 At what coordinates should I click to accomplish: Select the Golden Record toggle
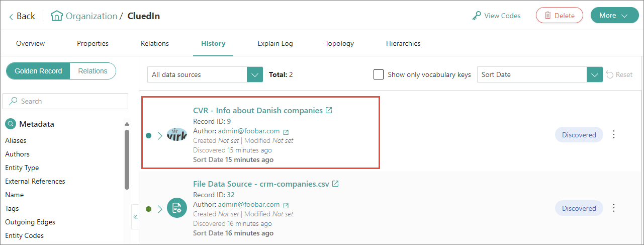click(x=38, y=71)
